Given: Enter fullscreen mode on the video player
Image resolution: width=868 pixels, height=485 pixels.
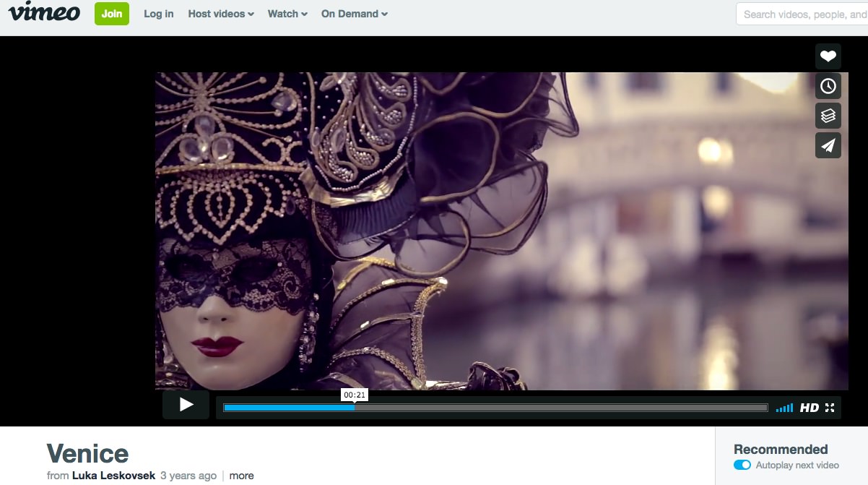Looking at the screenshot, I should pos(830,408).
